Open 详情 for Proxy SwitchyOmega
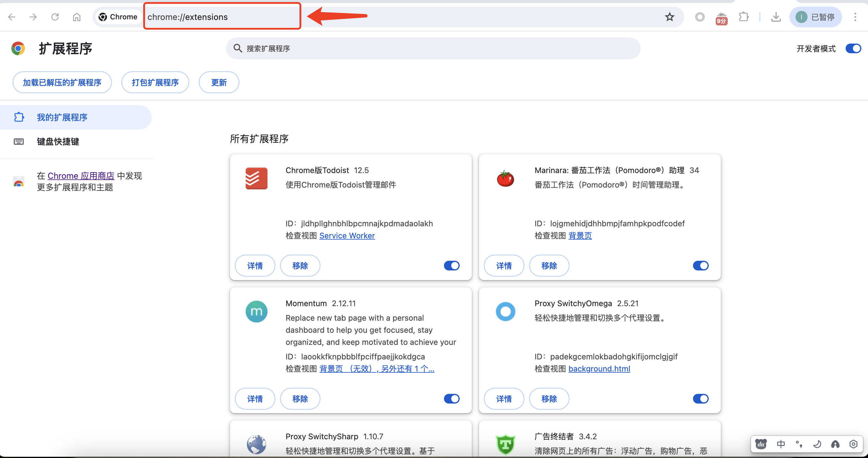Viewport: 868px width, 458px height. click(504, 399)
